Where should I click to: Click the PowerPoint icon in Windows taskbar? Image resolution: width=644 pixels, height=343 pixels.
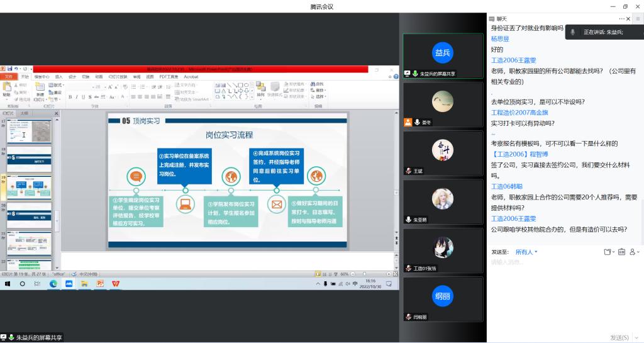click(100, 284)
